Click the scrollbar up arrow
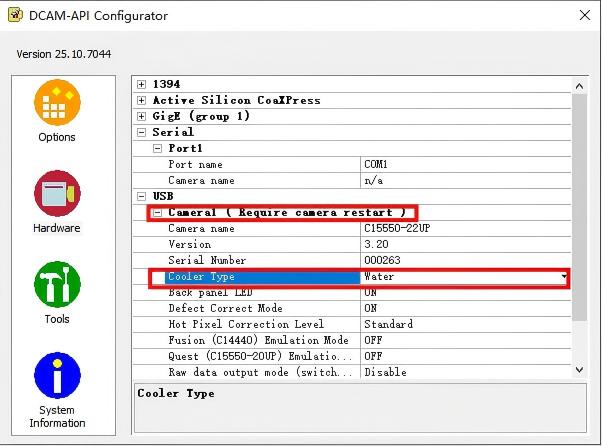Image resolution: width=602 pixels, height=446 pixels. [x=579, y=86]
